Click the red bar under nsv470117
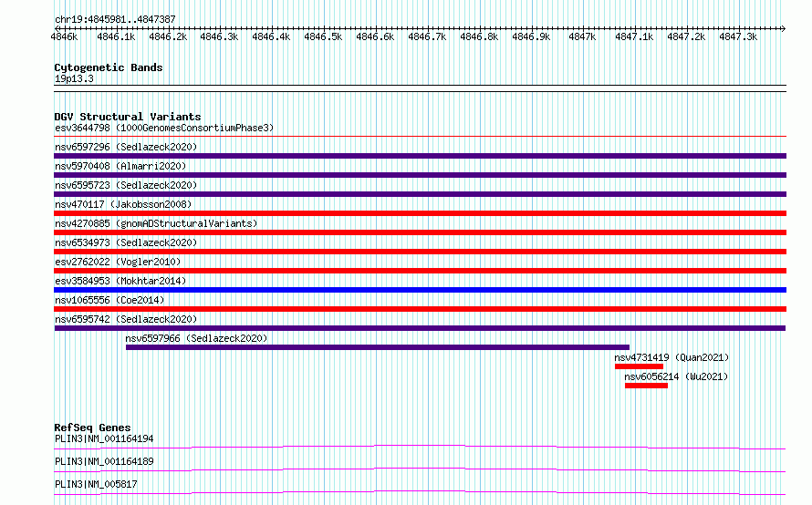Screen dimensions: 812x505 coord(420,213)
